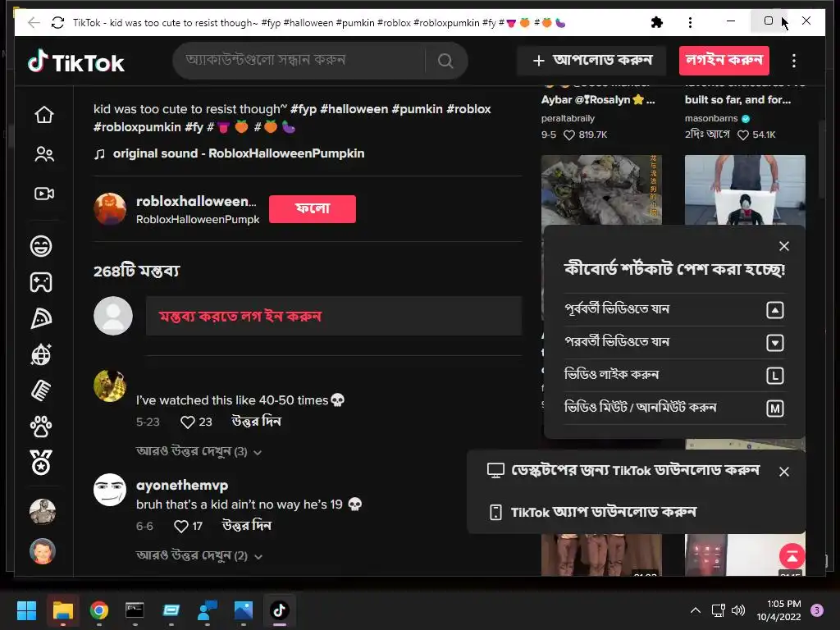Expand more replies (3) under first comment

[x=199, y=451]
